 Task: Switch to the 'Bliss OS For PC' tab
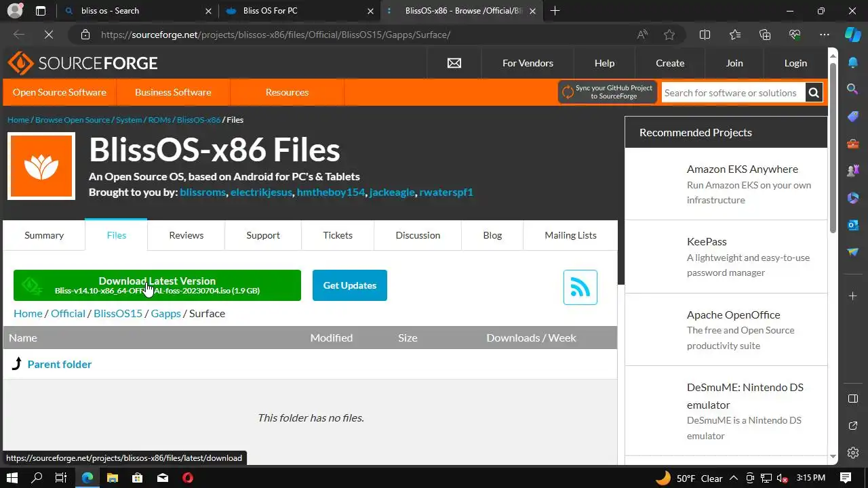tap(299, 11)
